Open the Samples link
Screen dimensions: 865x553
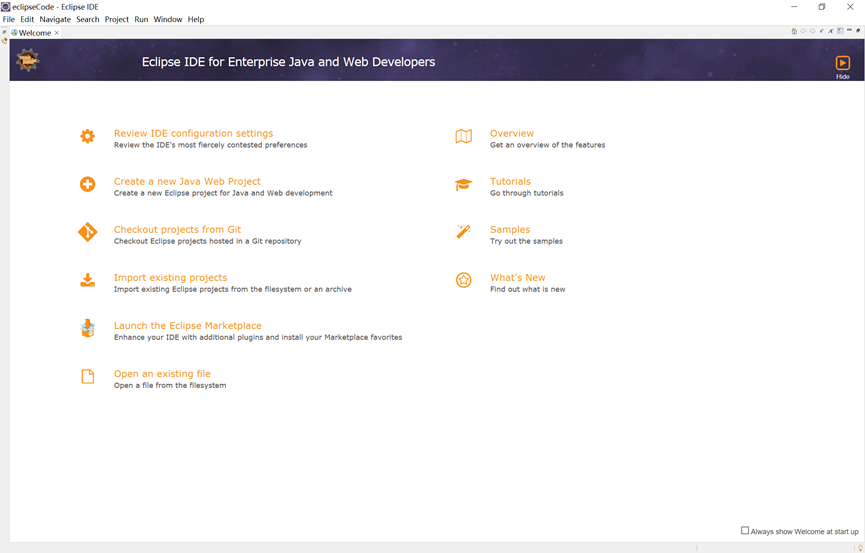click(510, 230)
